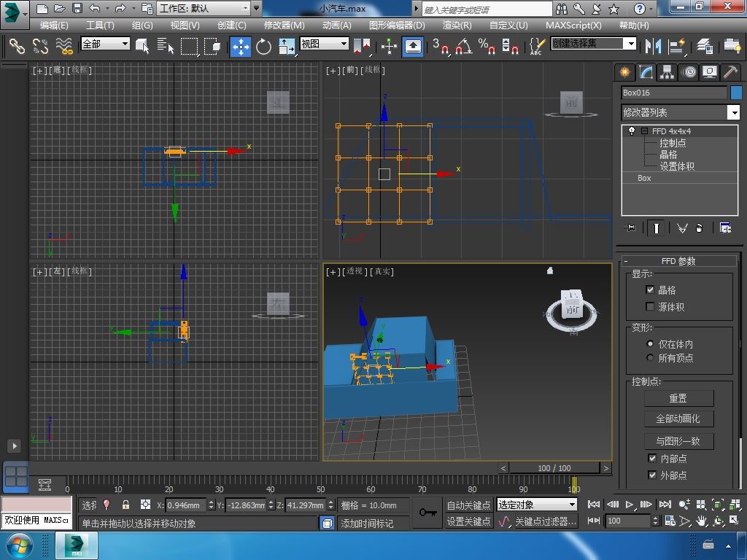The image size is (747, 560).
Task: Toggle Show End Result button
Action: pos(656,228)
